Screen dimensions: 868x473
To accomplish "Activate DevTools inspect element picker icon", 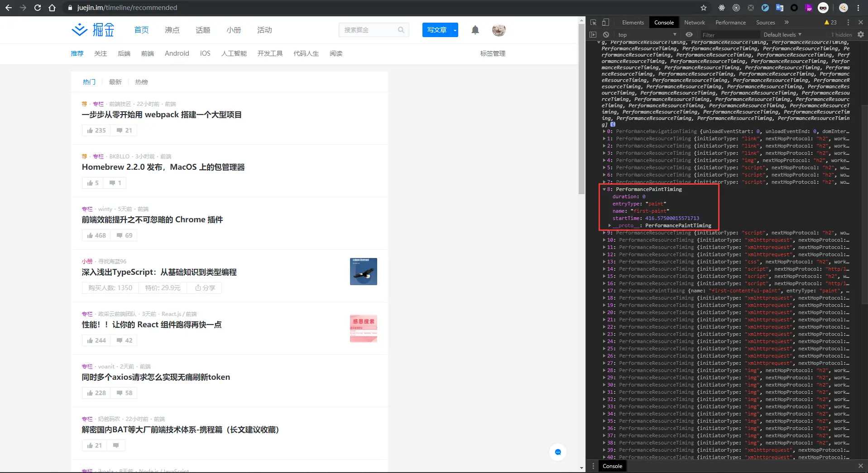I will click(x=594, y=22).
